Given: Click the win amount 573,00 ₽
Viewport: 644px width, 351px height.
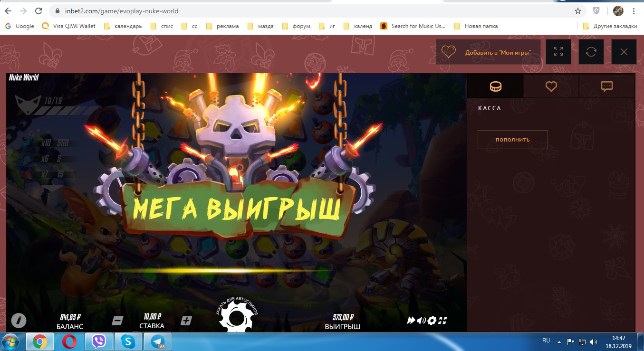Looking at the screenshot, I should [x=343, y=317].
